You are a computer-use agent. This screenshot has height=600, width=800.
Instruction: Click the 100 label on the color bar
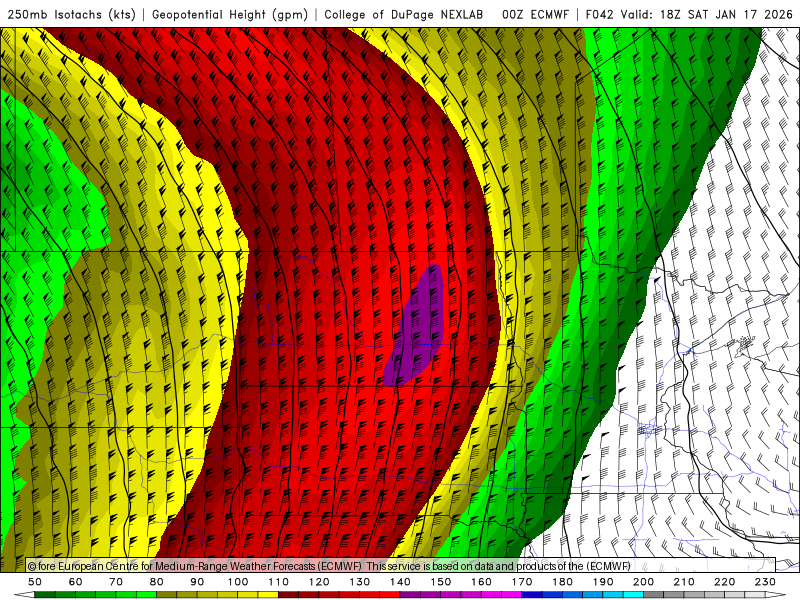(238, 582)
